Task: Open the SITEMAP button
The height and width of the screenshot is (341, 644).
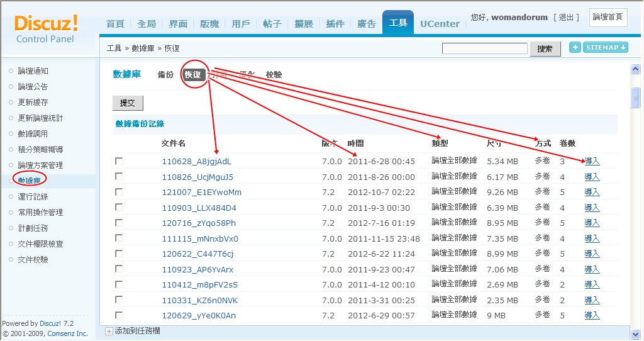Action: point(606,48)
